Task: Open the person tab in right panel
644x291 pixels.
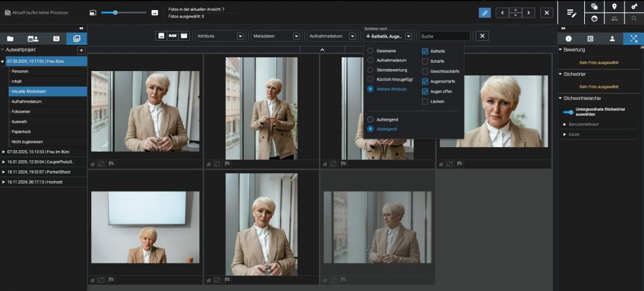Action: click(x=612, y=38)
